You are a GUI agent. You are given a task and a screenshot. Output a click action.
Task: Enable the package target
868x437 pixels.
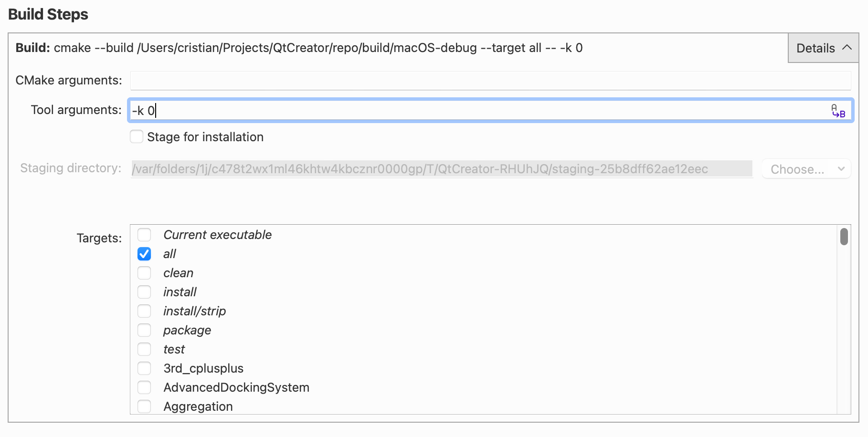tap(144, 330)
